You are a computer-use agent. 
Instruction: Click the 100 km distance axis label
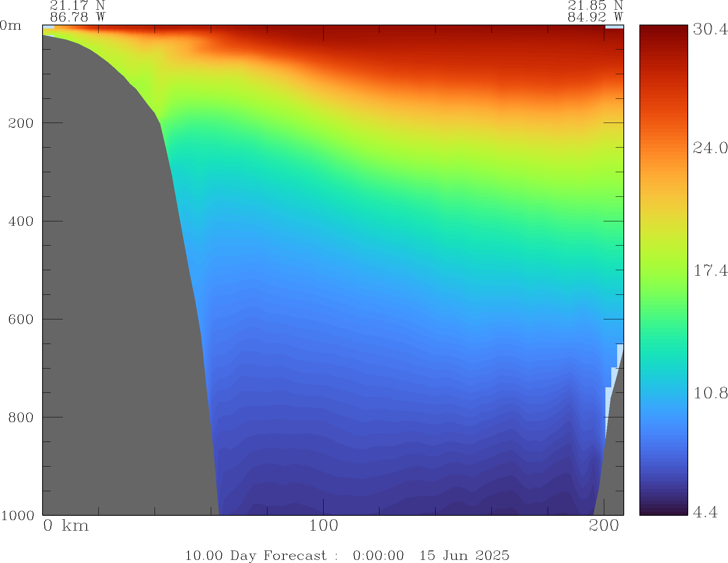click(x=323, y=526)
